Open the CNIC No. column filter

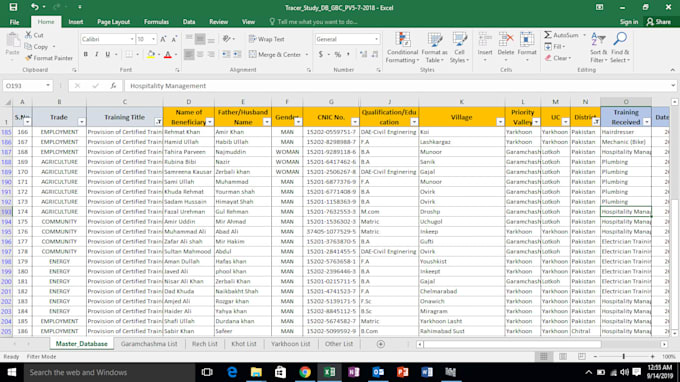355,122
